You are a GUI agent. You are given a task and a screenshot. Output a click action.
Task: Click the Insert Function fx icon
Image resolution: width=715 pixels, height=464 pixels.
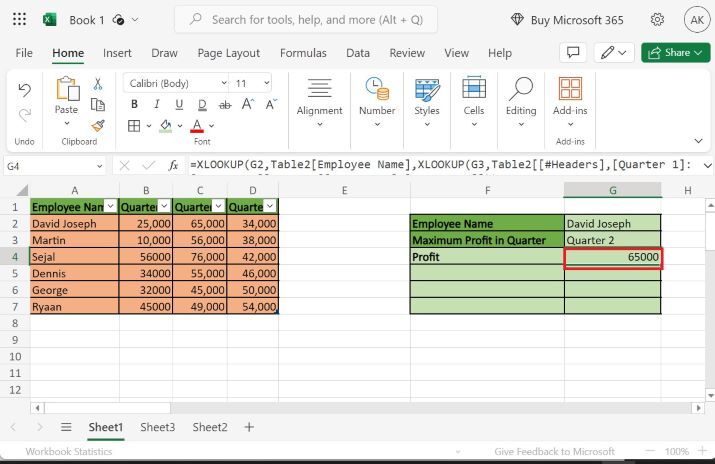173,165
